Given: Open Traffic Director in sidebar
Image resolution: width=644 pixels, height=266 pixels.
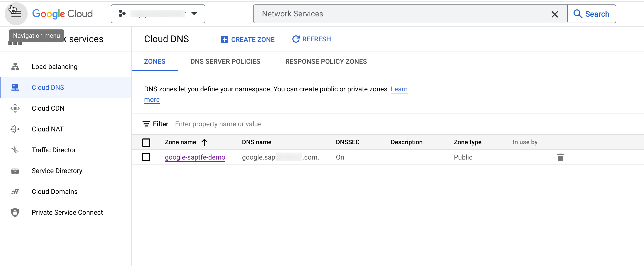Looking at the screenshot, I should pos(66,150).
